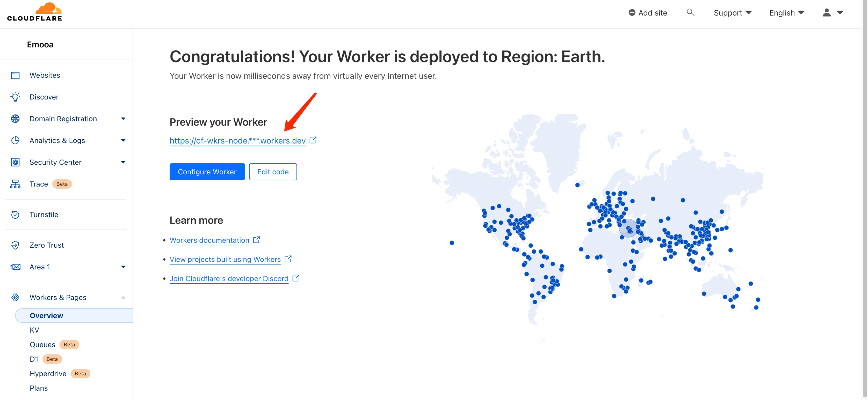Click the Zero Trust icon
This screenshot has width=868, height=400.
click(x=15, y=245)
